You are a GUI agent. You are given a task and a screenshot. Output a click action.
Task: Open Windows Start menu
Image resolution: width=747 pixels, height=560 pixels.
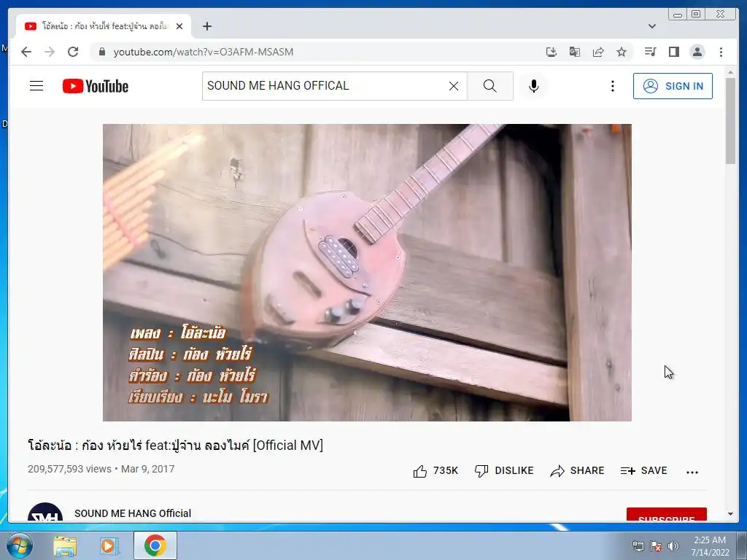click(x=20, y=545)
